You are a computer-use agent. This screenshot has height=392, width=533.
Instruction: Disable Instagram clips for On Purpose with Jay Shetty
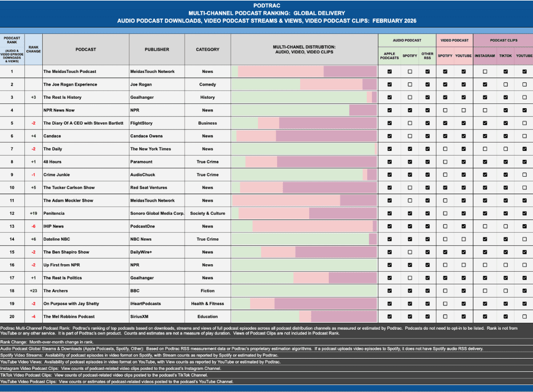pos(484,303)
